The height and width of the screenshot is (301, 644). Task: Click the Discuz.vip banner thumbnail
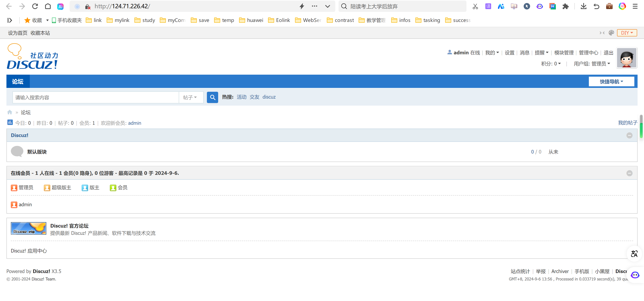point(28,228)
